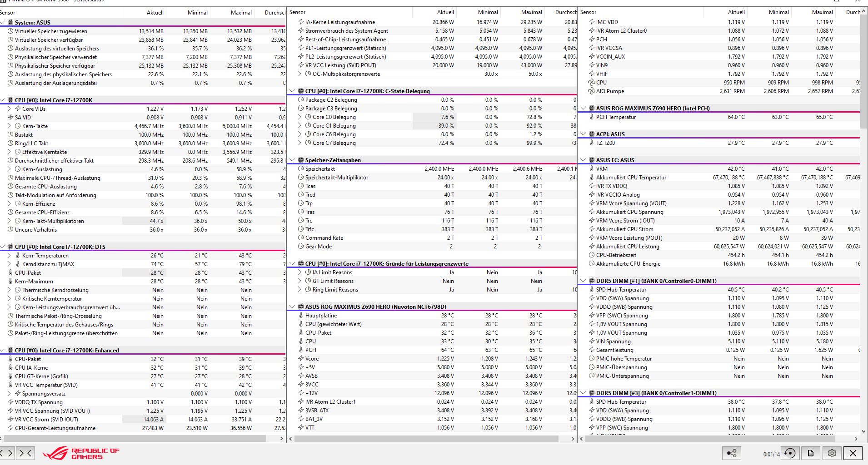Click left panel horizontal scrollbar thumb
Screen dimensions: 868x465
click(x=135, y=439)
